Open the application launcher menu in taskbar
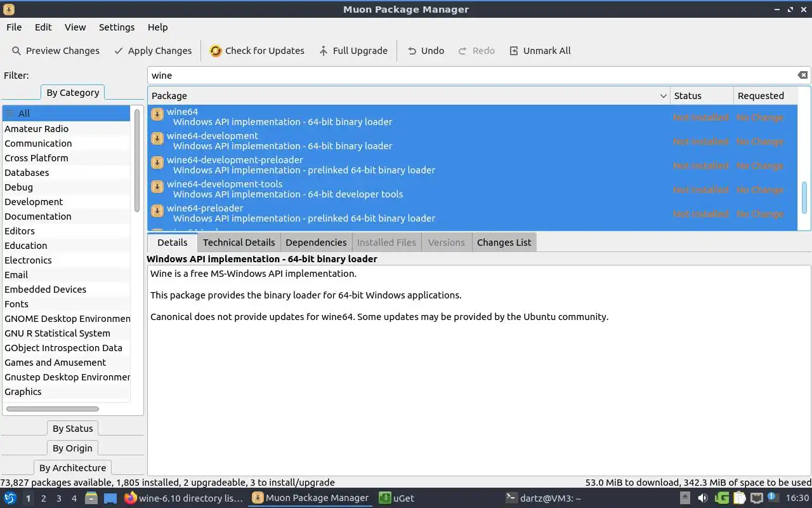 [10, 498]
